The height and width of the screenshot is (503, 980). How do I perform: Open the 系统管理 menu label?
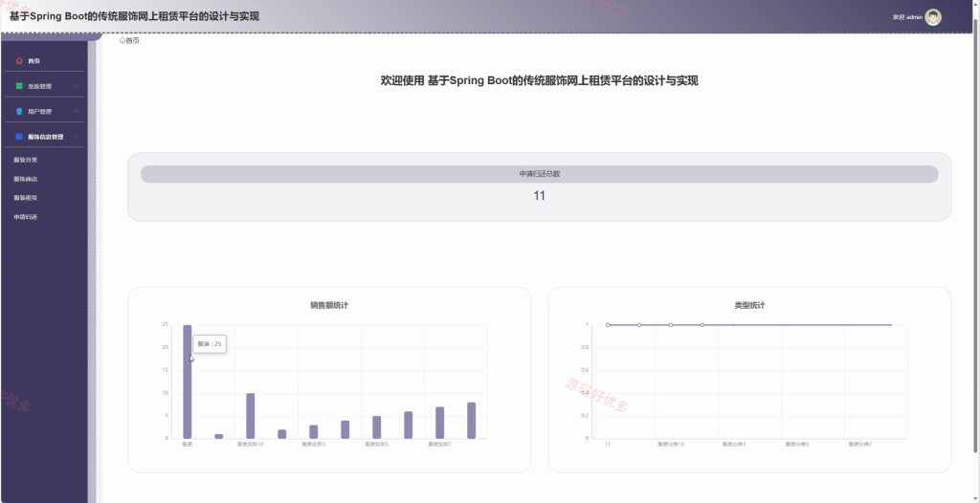[40, 86]
